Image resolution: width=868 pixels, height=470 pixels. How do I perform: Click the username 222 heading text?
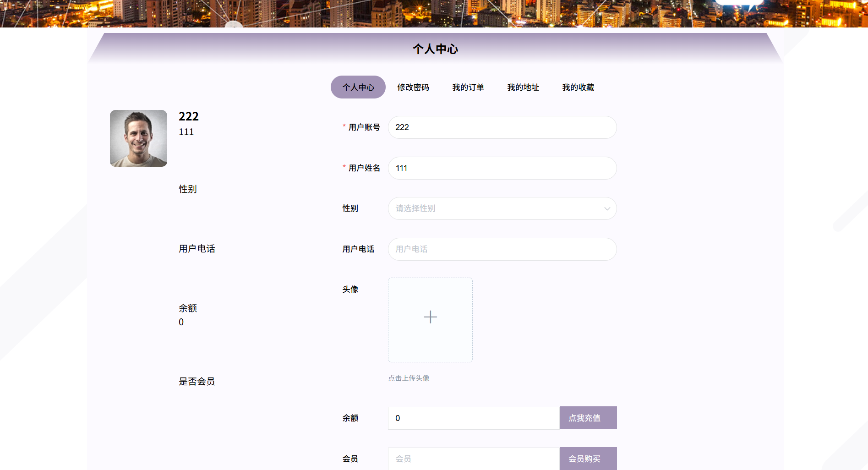(189, 116)
